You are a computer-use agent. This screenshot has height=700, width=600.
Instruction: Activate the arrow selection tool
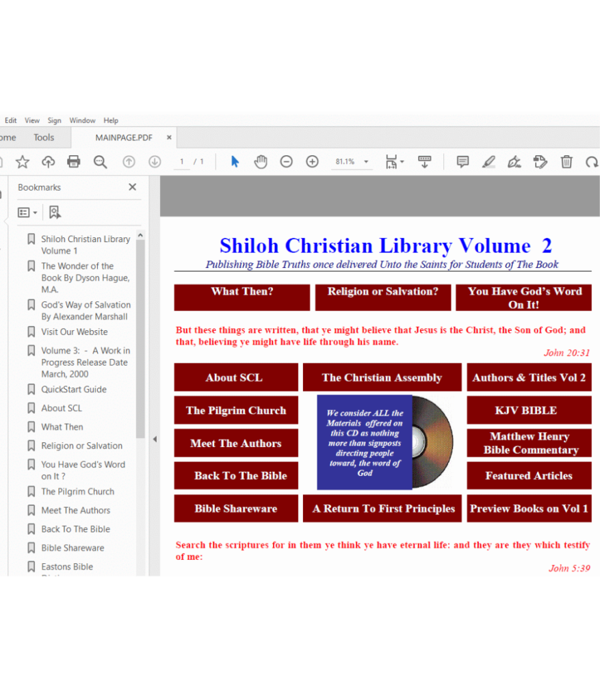pyautogui.click(x=235, y=162)
